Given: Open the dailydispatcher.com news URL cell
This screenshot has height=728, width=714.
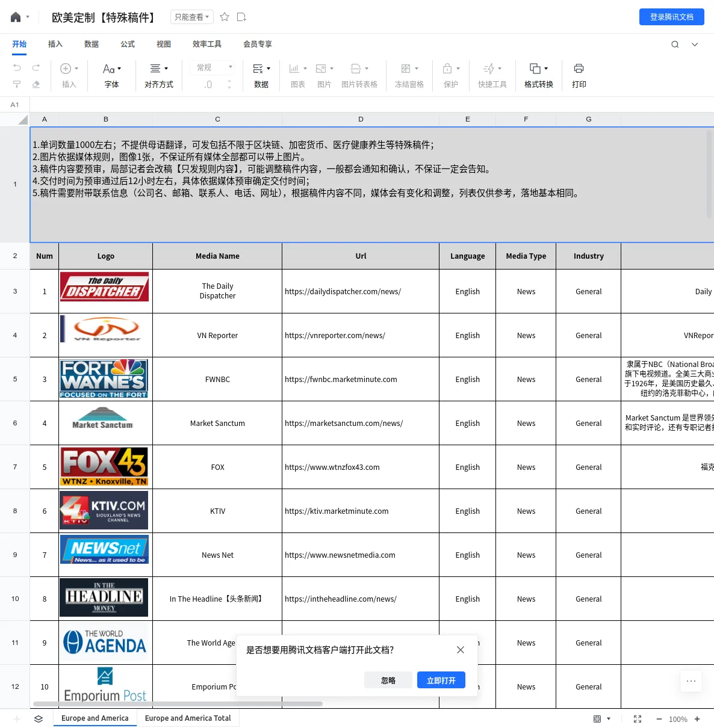Looking at the screenshot, I should 361,291.
